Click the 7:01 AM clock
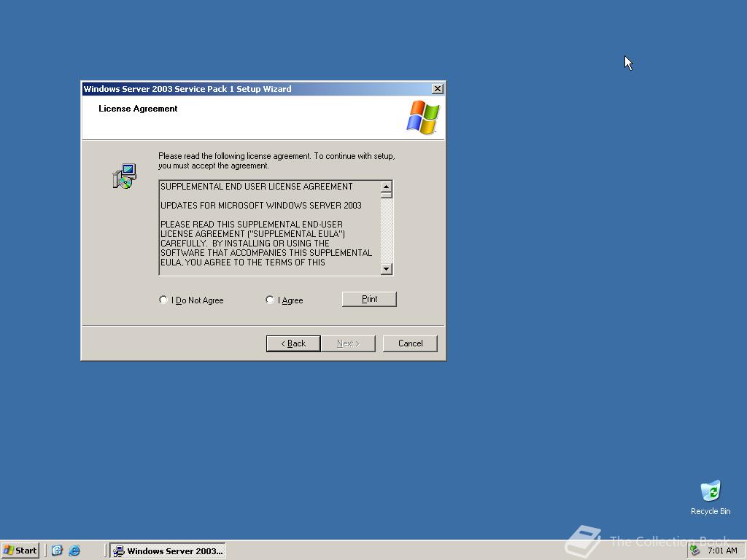747x560 pixels. coord(722,551)
